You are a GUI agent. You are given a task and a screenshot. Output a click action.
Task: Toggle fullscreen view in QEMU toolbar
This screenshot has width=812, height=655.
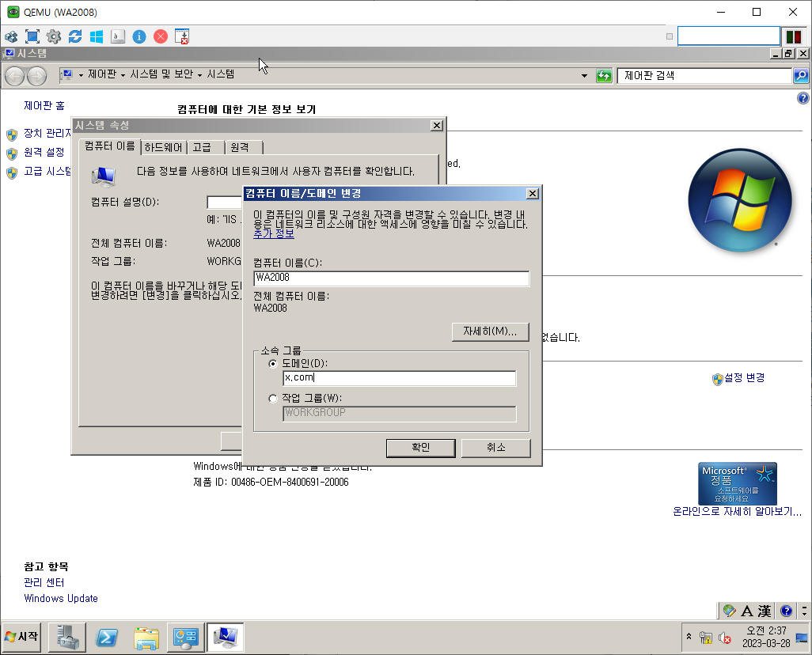click(32, 36)
